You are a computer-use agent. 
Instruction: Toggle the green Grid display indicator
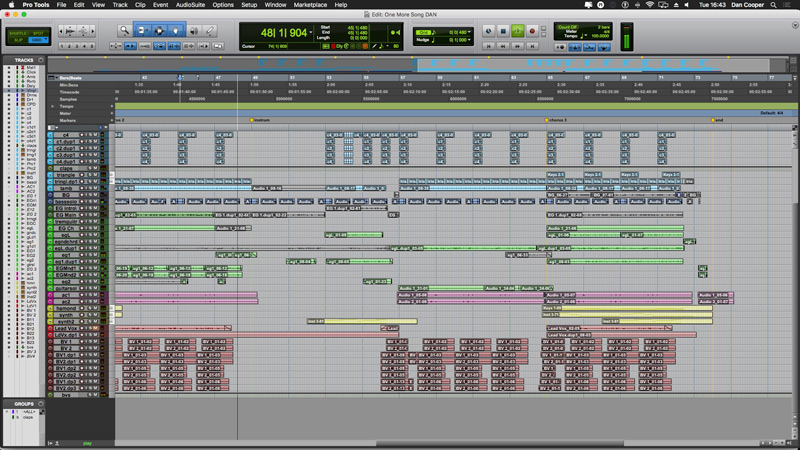(424, 32)
